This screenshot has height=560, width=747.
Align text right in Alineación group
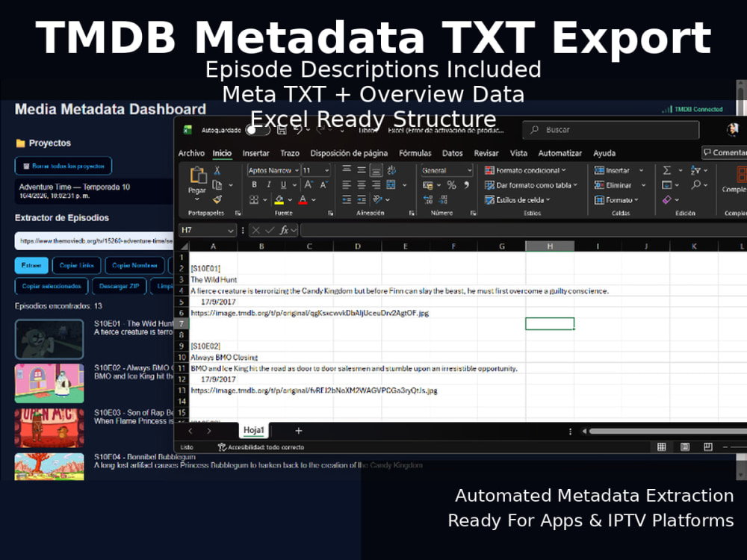coord(376,184)
